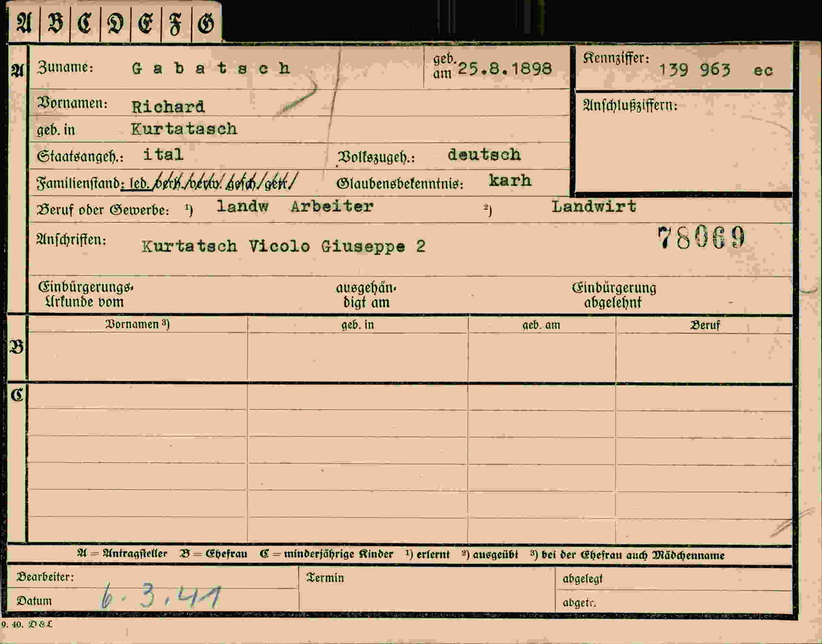This screenshot has height=644, width=822.
Task: Click the handwritten date "6.3.41"
Action: (161, 596)
